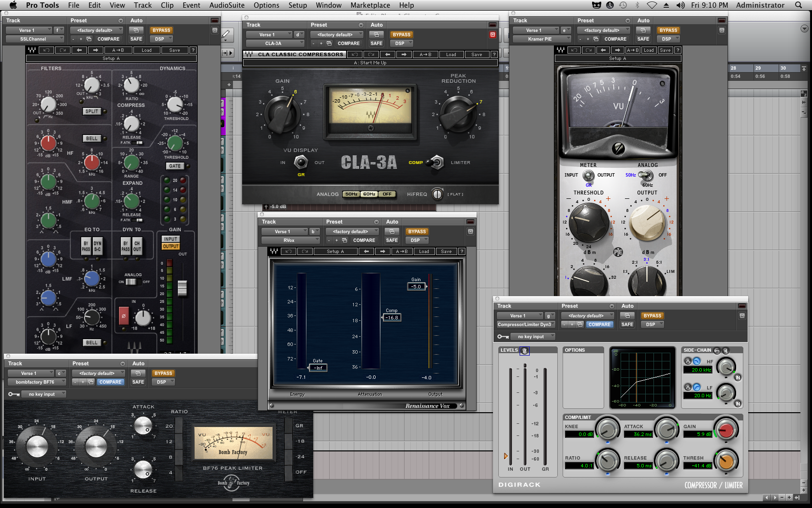812x508 pixels.
Task: Toggle HF BELL button on SSLChannel
Action: (91, 138)
